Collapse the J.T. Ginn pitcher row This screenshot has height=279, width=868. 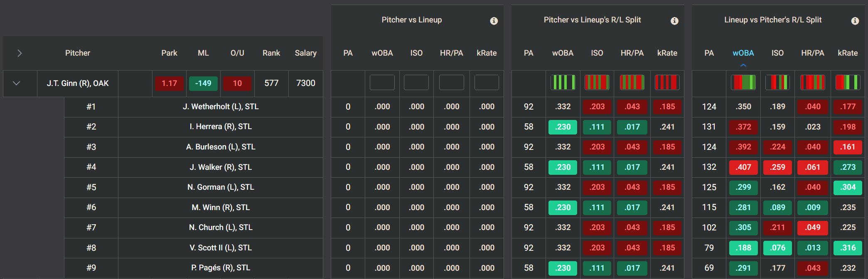coord(17,83)
